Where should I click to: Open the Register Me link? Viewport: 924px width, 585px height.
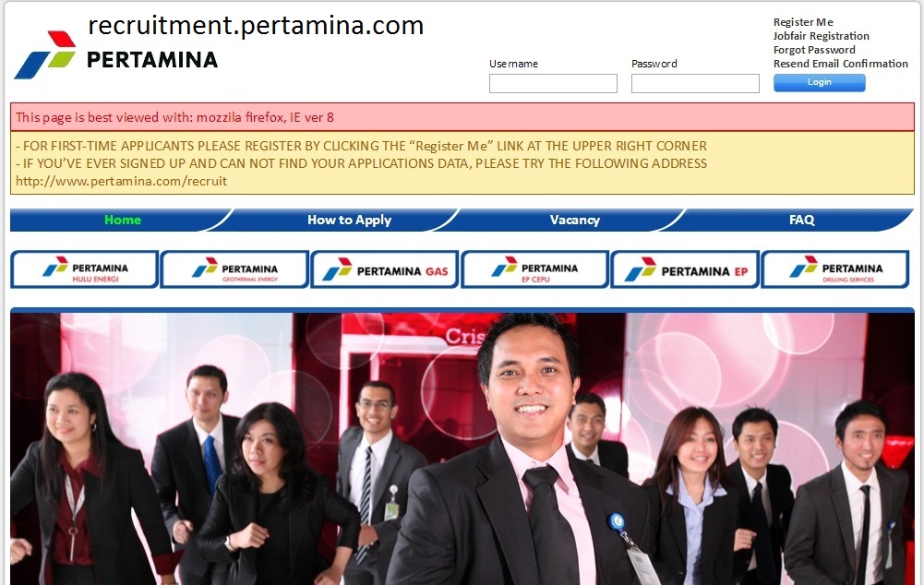pos(802,22)
